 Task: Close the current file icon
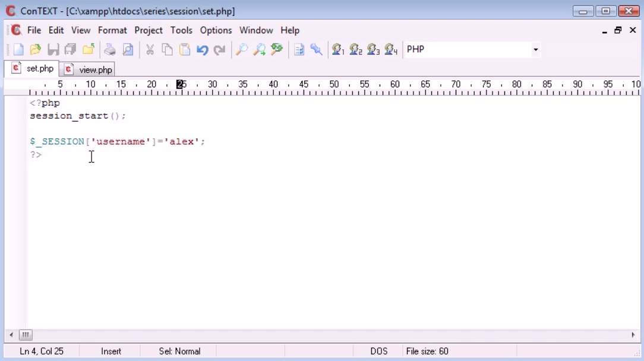click(x=88, y=50)
